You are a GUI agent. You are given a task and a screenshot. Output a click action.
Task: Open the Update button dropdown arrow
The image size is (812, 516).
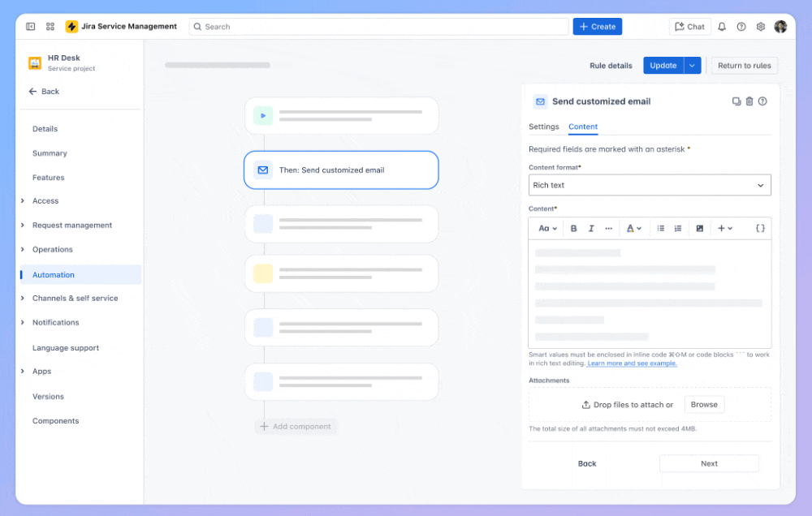point(693,66)
